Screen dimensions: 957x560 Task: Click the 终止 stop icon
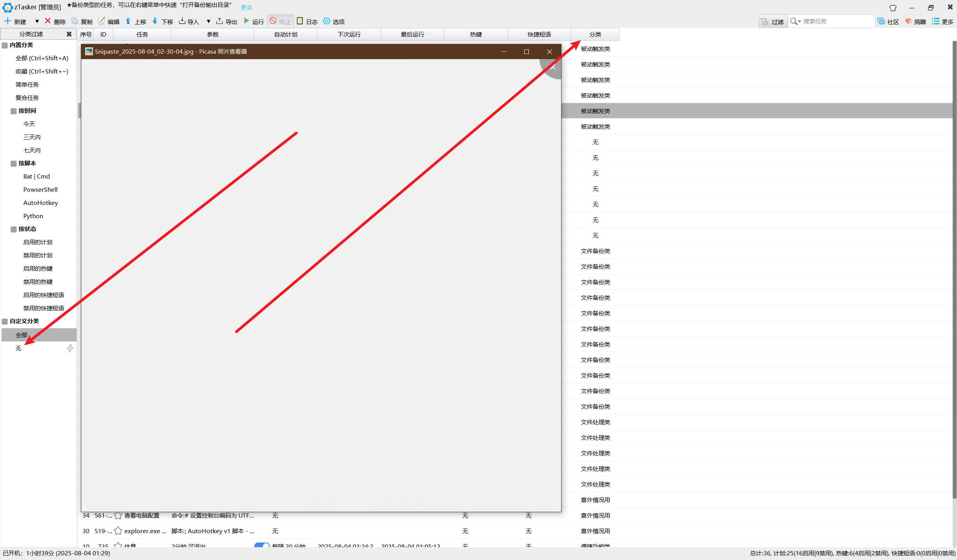click(273, 21)
